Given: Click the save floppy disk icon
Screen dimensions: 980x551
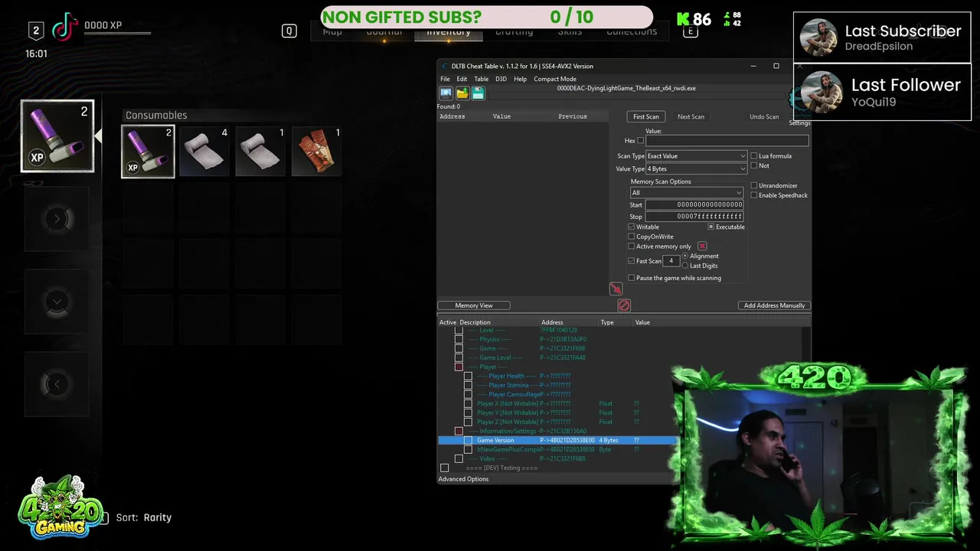Looking at the screenshot, I should click(x=479, y=93).
